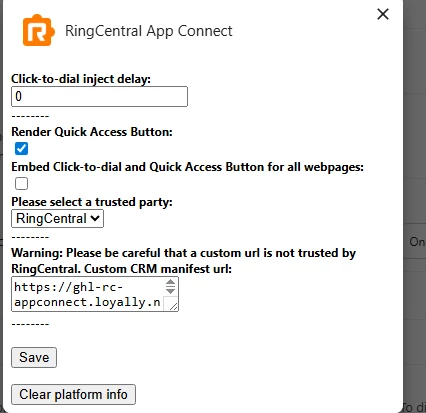This screenshot has width=426, height=413.
Task: Uncheck the Render Quick Access Button checkbox
Action: pyautogui.click(x=21, y=149)
